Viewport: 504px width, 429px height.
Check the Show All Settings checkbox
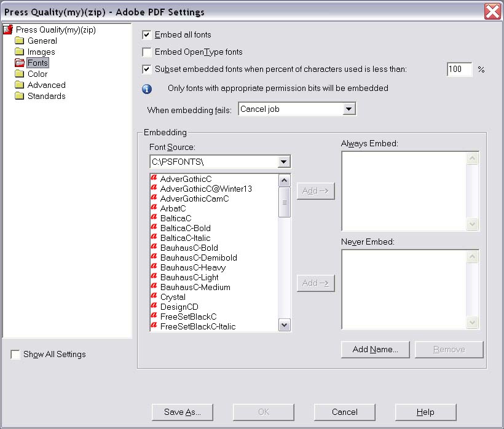click(15, 355)
